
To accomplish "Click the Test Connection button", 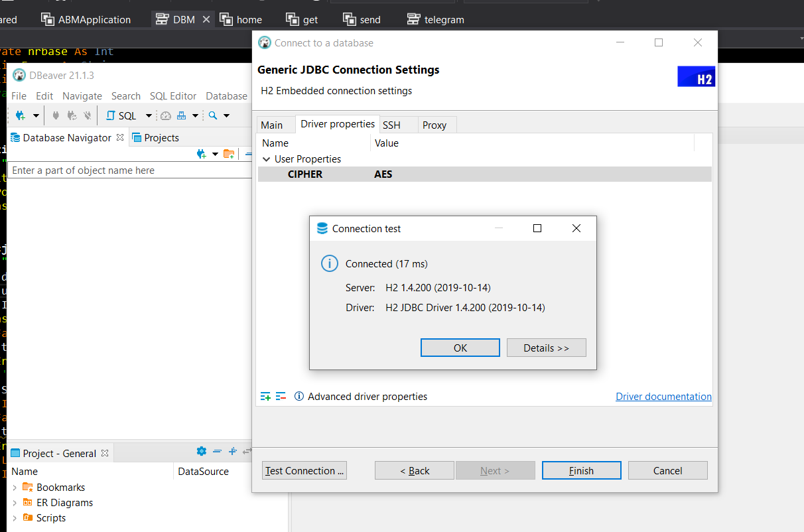I will click(304, 470).
